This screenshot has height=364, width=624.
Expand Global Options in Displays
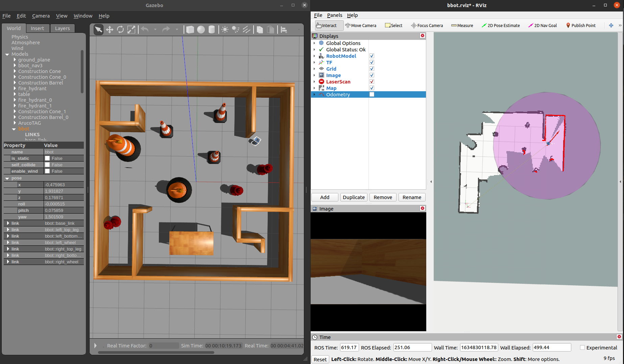point(314,43)
